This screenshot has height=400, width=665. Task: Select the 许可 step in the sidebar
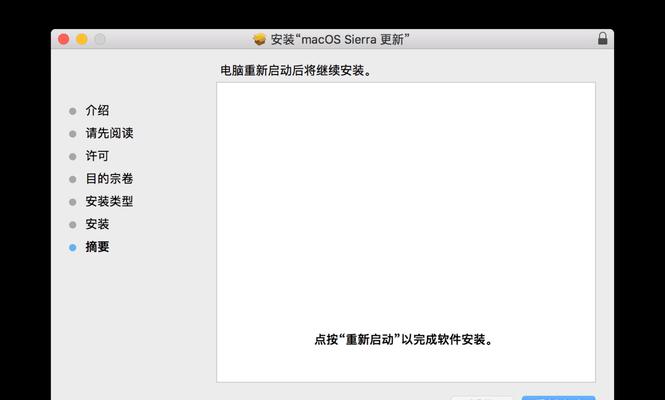(97, 156)
